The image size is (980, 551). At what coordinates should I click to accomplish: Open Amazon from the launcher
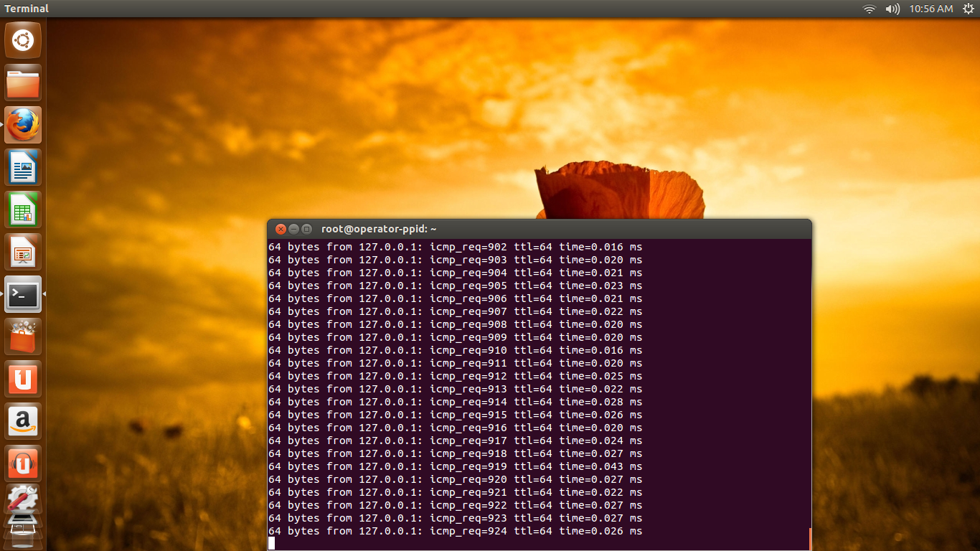click(x=23, y=421)
